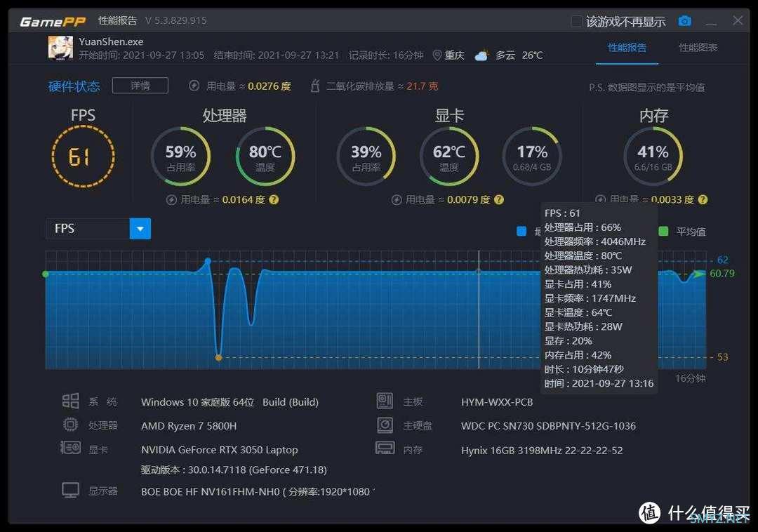Click the memory 41% usage gauge
The width and height of the screenshot is (758, 532).
[653, 156]
